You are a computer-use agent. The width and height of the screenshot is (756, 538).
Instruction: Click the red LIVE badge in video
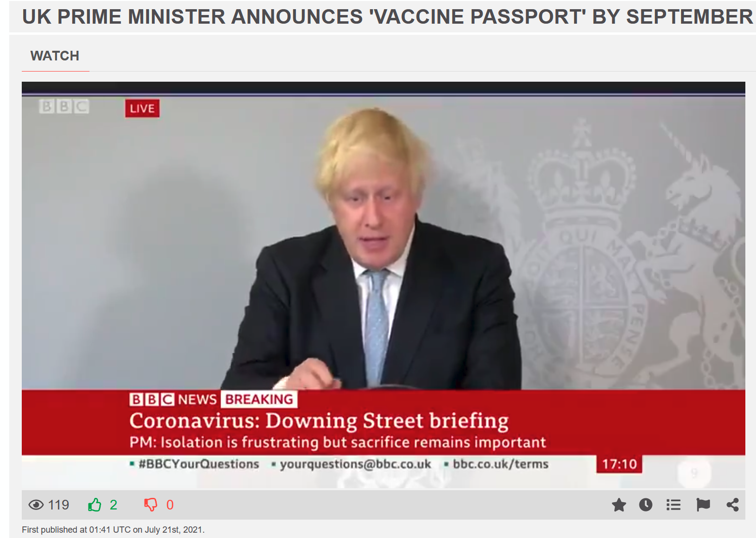142,108
